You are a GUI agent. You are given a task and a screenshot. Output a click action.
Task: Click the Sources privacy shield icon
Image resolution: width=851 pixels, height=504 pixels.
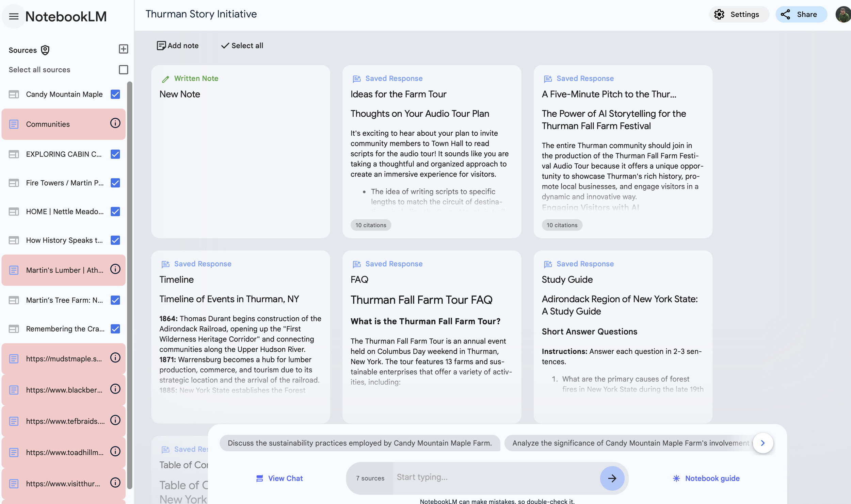coord(45,50)
